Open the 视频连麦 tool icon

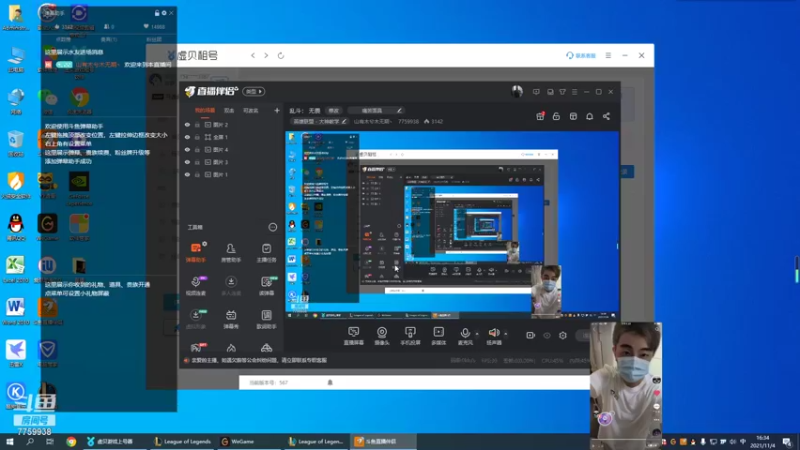point(195,286)
